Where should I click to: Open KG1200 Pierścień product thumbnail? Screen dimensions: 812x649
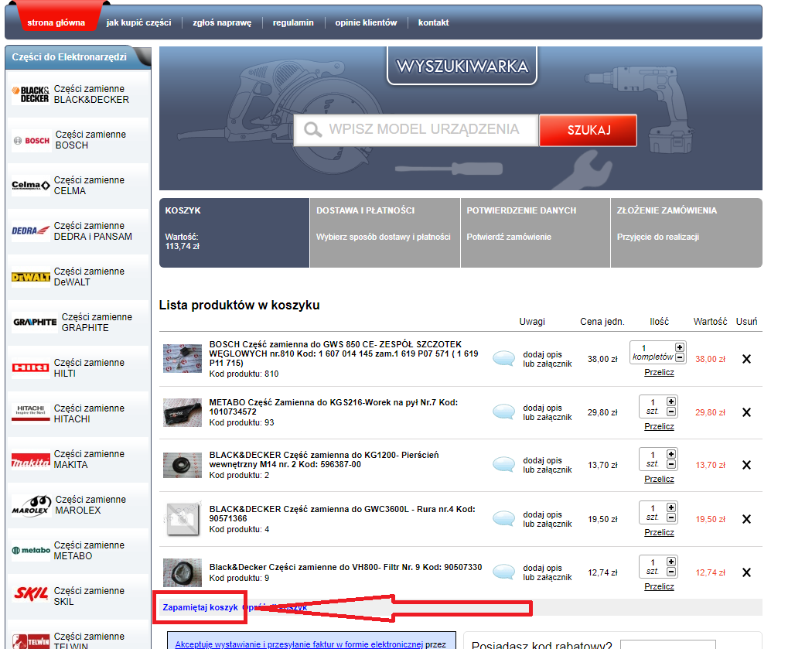click(x=183, y=465)
